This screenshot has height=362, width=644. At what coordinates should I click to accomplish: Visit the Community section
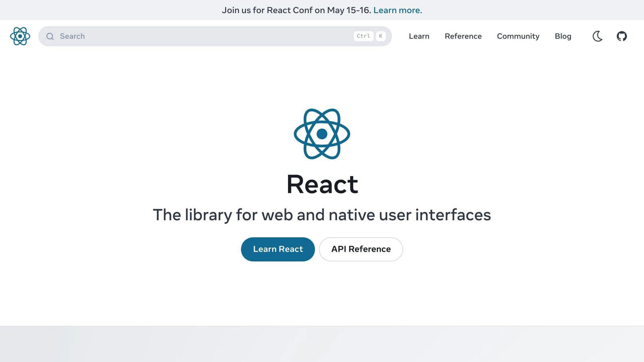coord(518,36)
